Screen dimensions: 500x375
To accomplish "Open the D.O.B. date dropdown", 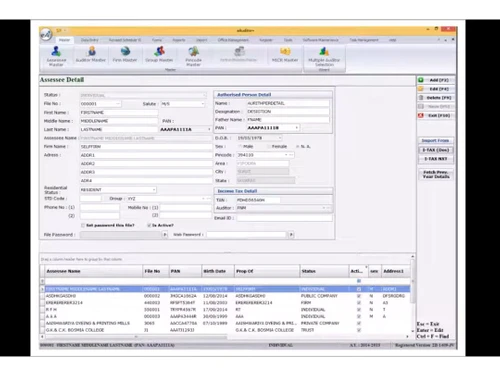I will tap(280, 138).
